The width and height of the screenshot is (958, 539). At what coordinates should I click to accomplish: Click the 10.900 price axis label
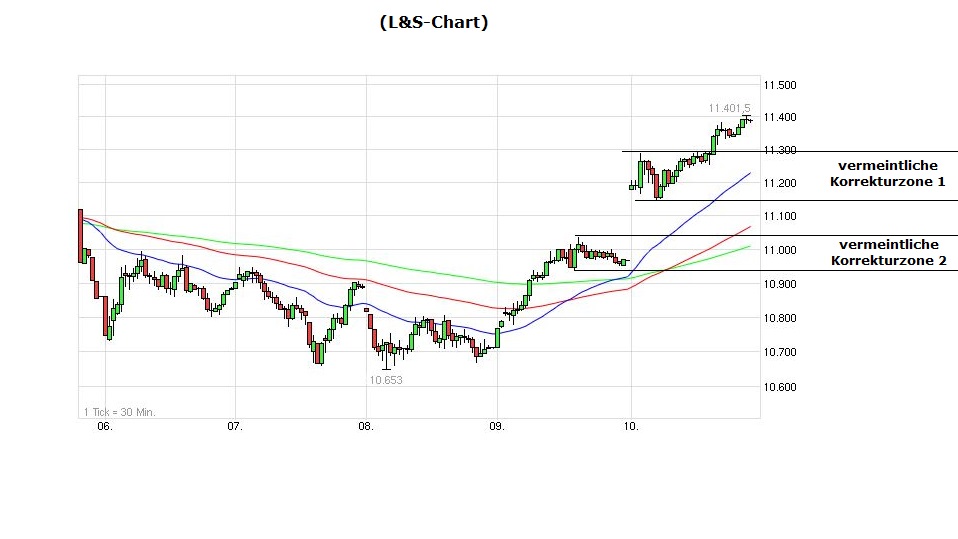click(779, 285)
